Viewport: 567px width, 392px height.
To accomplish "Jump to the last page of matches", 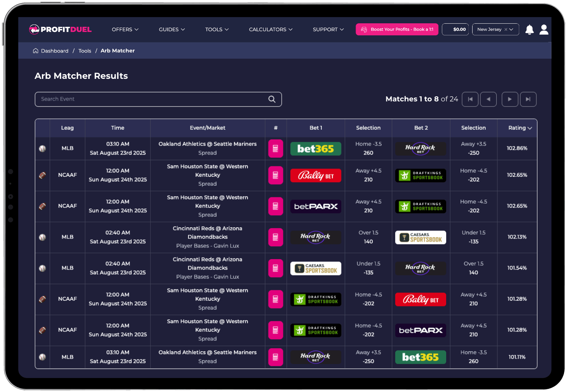I will [x=528, y=99].
